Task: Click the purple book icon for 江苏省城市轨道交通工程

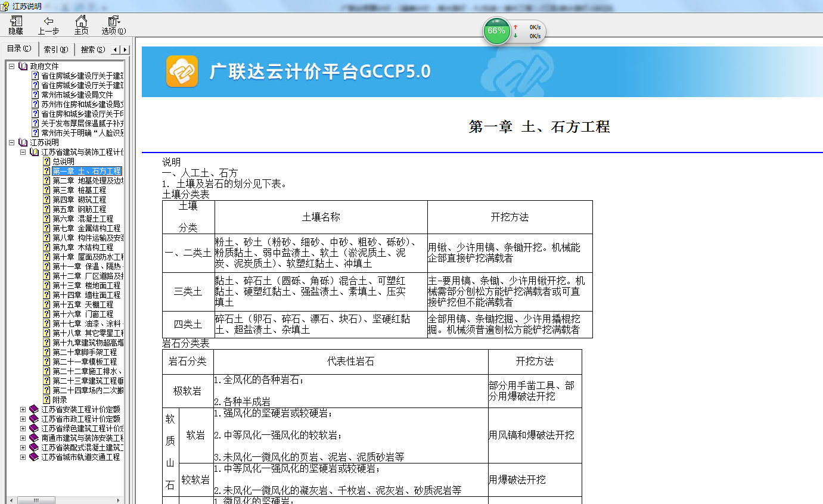Action: pyautogui.click(x=34, y=457)
